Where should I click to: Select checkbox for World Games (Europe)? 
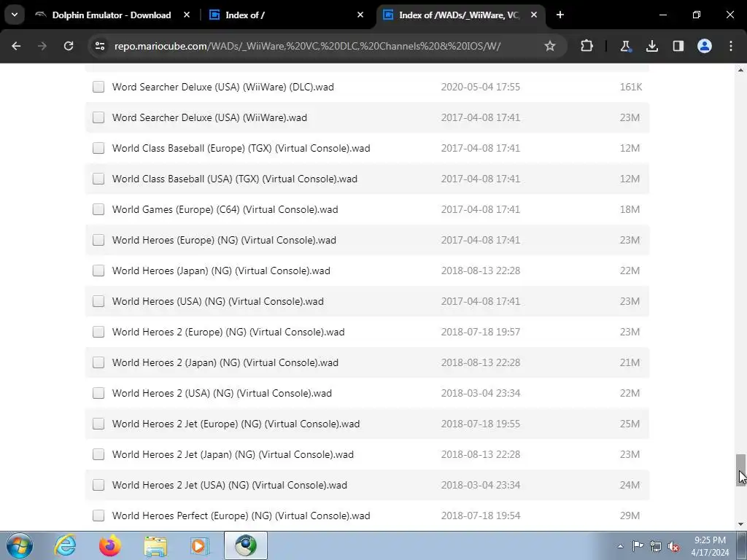[98, 209]
